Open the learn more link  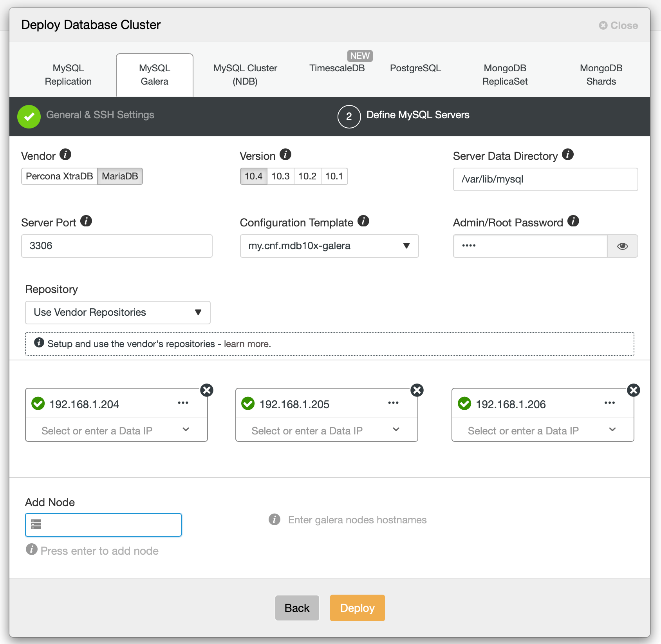(x=246, y=344)
